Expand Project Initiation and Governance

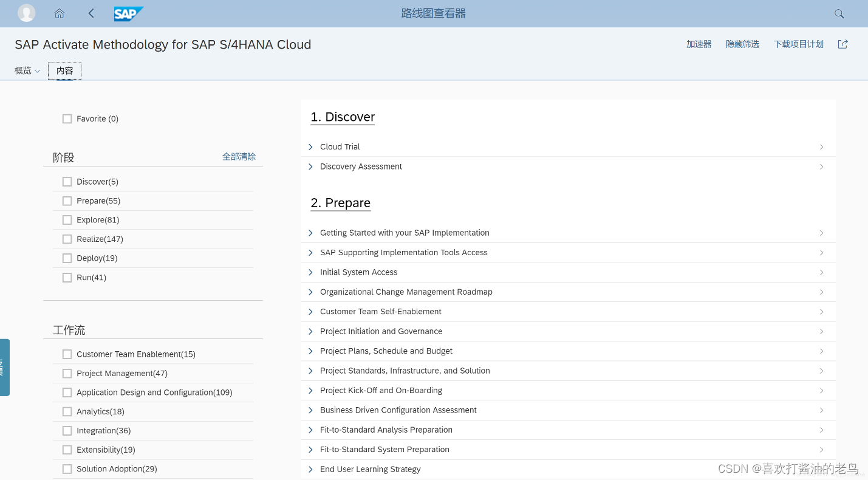tap(310, 331)
